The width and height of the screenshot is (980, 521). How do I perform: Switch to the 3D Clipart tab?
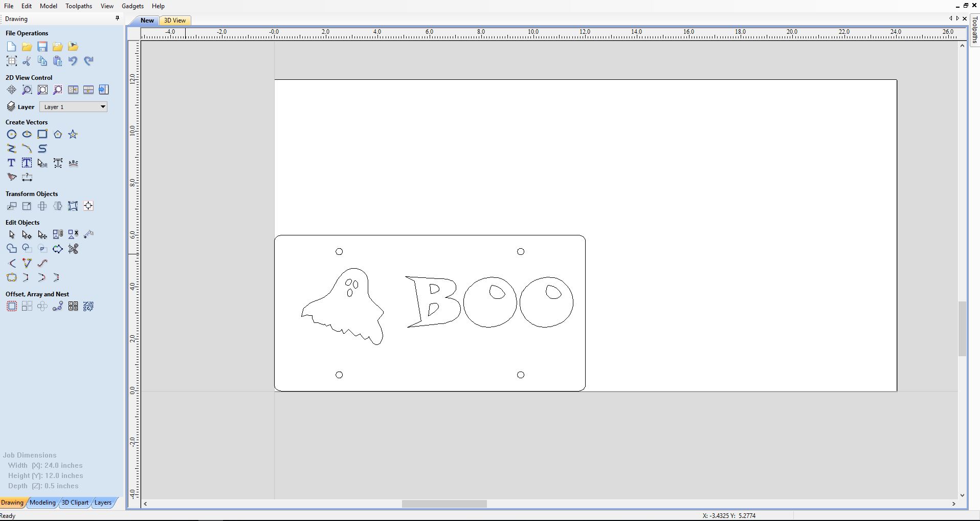pos(75,503)
